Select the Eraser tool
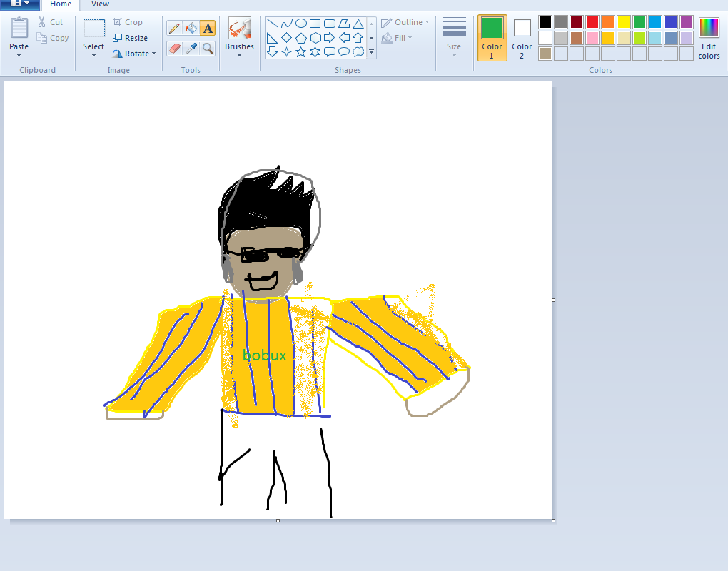 [175, 48]
